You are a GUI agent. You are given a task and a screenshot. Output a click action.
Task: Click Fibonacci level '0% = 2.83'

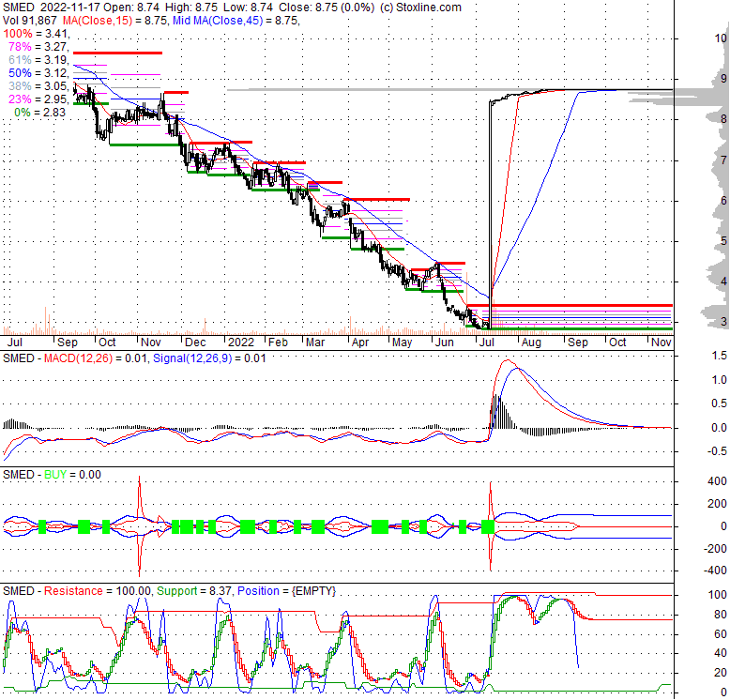40,113
